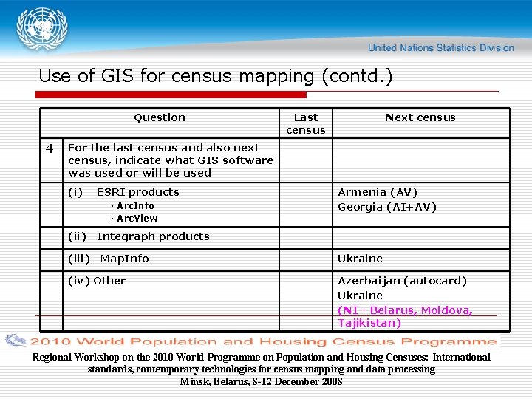
Task: Click the question text 'For the last census and also next census'
Action: coord(171,160)
